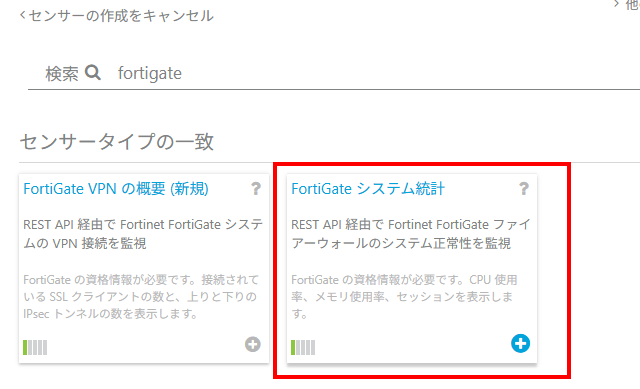Click the 検索 label beside search box

tap(62, 74)
